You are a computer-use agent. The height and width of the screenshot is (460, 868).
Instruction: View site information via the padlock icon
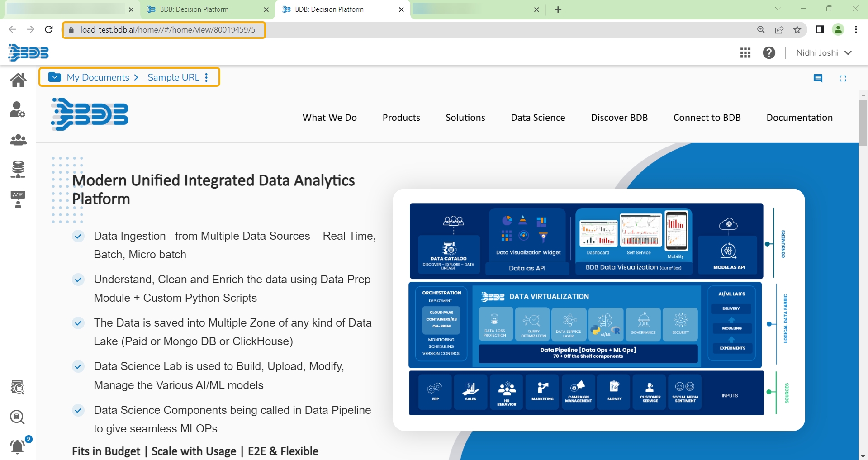tap(71, 30)
